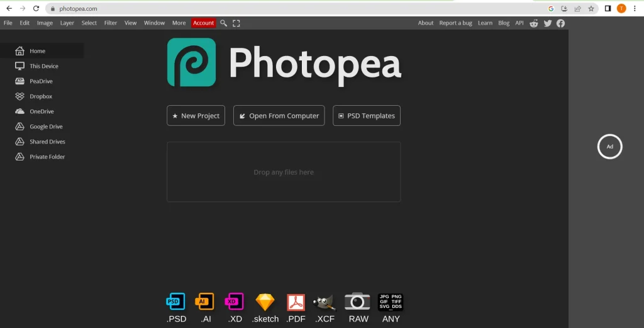The image size is (644, 328).
Task: Select Home in the sidebar
Action: (x=42, y=51)
